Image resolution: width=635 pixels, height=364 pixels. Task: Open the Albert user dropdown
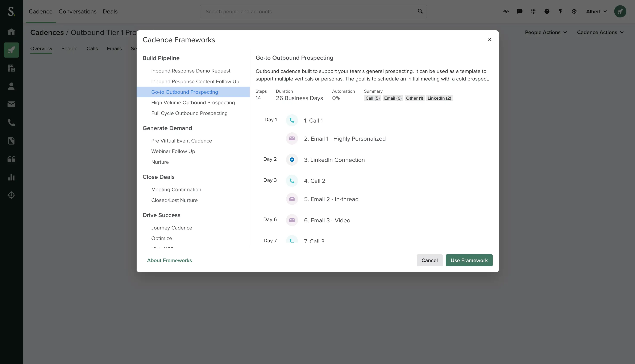pos(596,12)
